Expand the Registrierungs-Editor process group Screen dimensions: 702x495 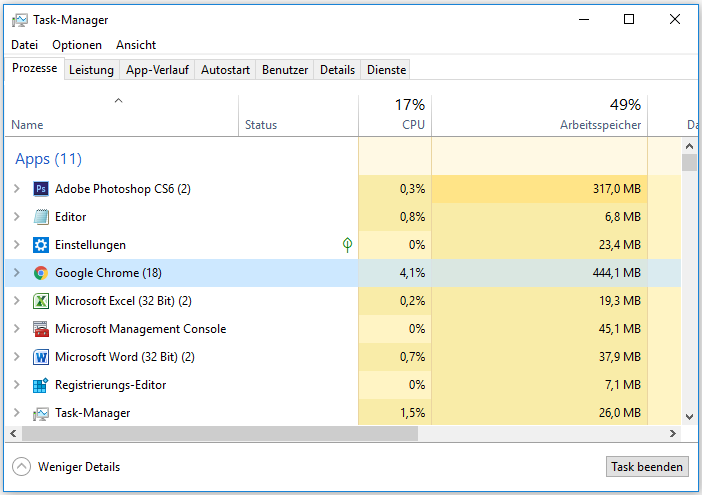coord(17,385)
